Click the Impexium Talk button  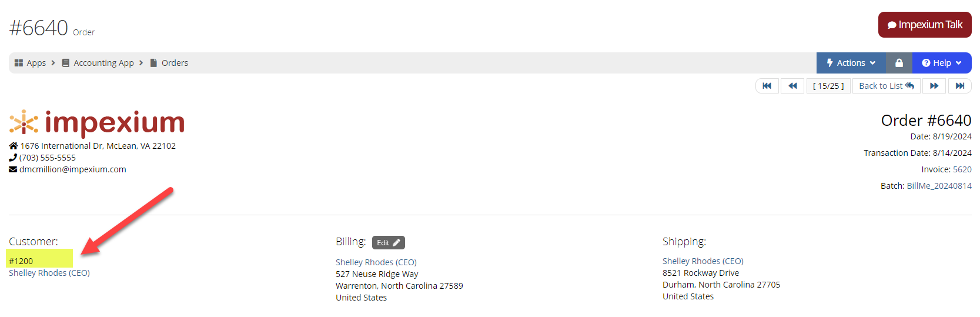tap(925, 25)
